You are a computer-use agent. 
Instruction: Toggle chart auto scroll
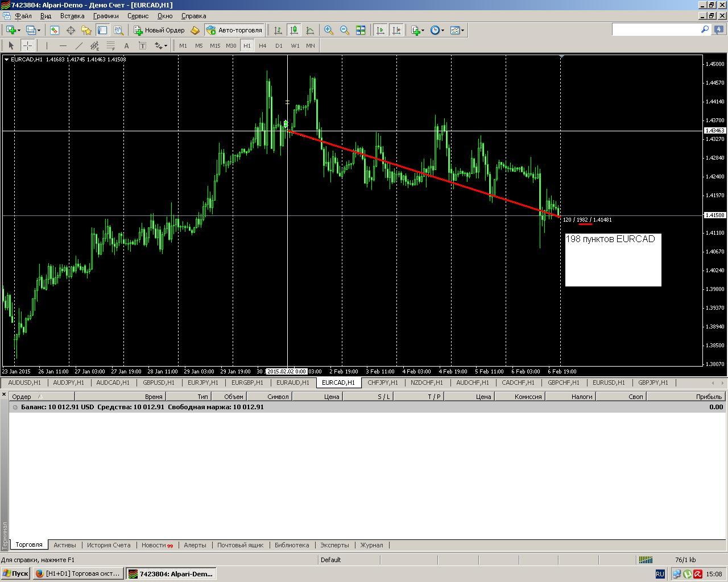380,30
